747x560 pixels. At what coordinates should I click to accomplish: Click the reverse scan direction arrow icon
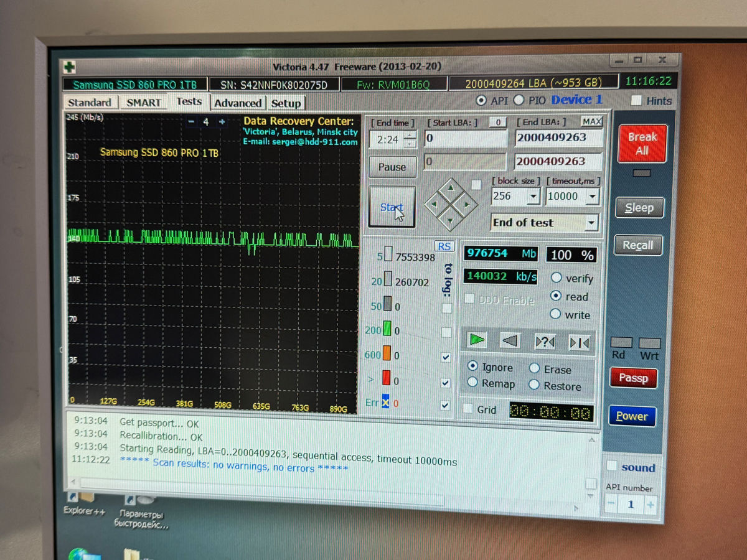tap(510, 340)
